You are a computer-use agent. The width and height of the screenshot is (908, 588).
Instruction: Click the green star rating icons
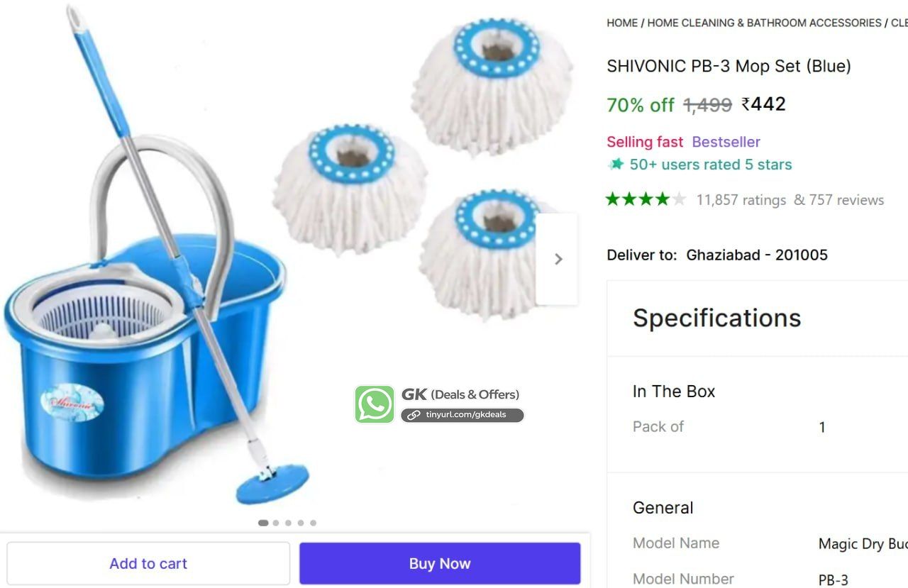(x=646, y=199)
